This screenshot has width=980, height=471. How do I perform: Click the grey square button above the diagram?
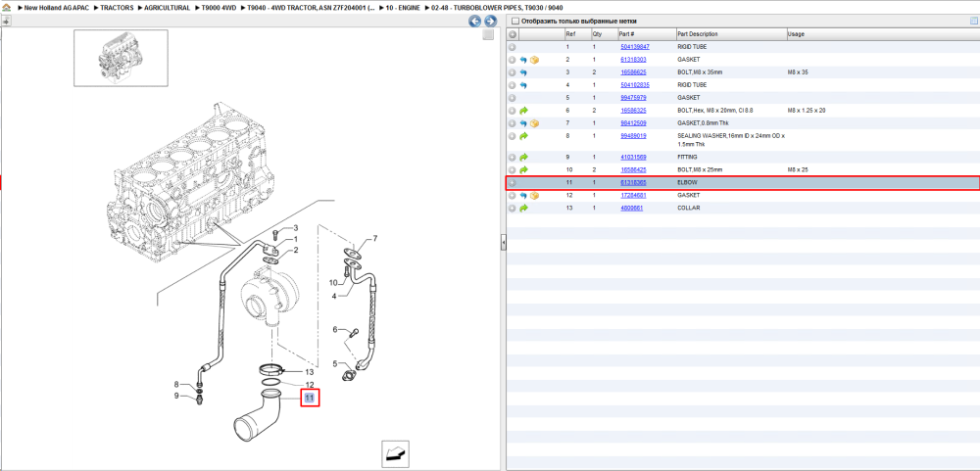coord(489,35)
